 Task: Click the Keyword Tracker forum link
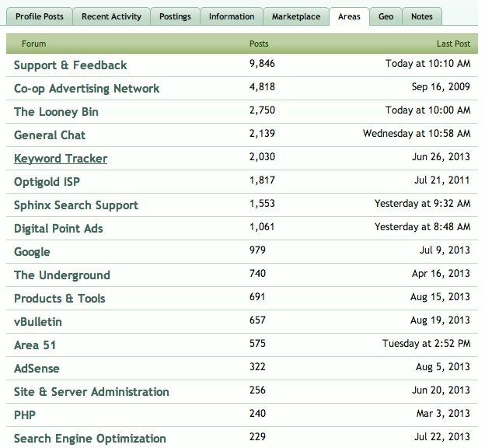point(61,159)
